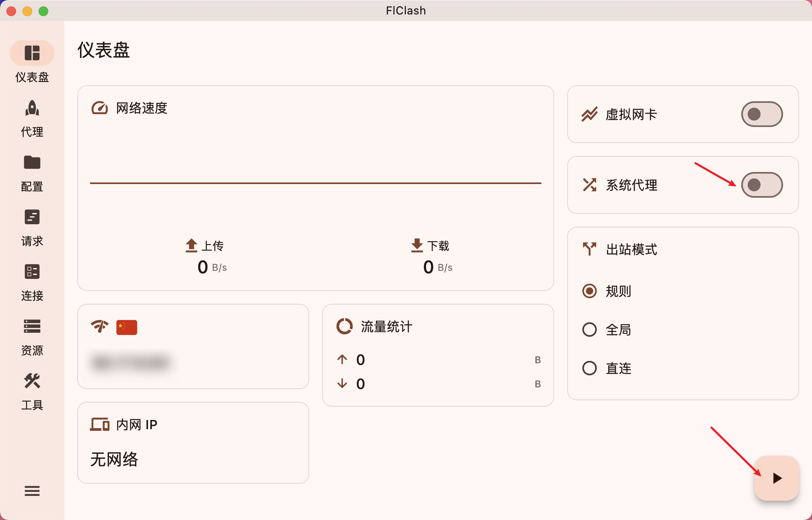Maximize the FlClash window with green button
This screenshot has height=520, width=812.
[43, 11]
